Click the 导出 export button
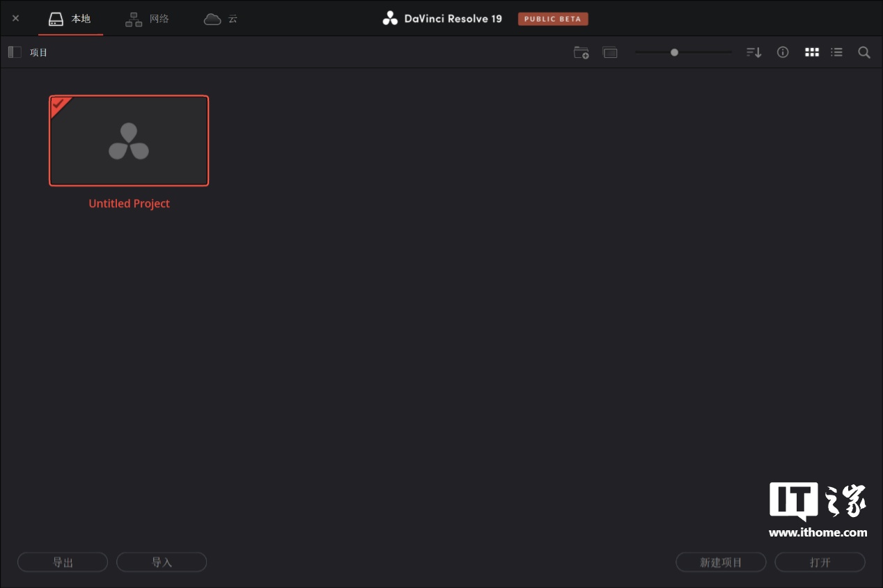The height and width of the screenshot is (588, 883). 63,562
